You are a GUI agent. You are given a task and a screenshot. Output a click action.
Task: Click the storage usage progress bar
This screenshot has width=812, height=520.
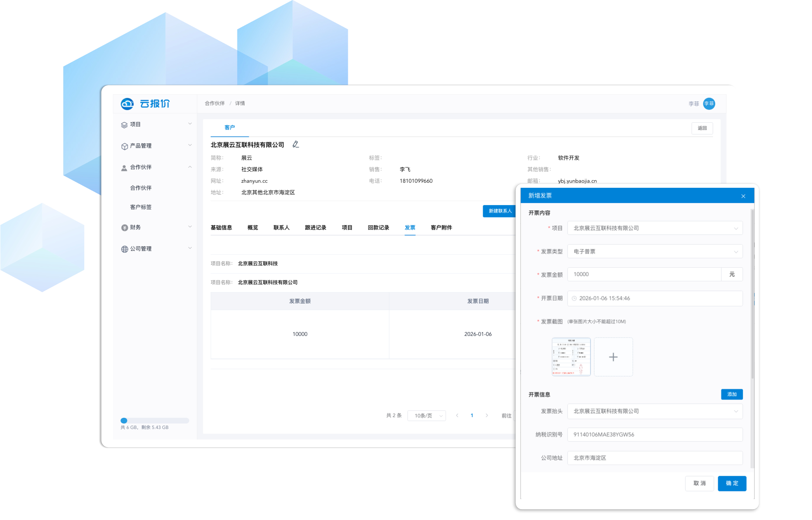(154, 420)
